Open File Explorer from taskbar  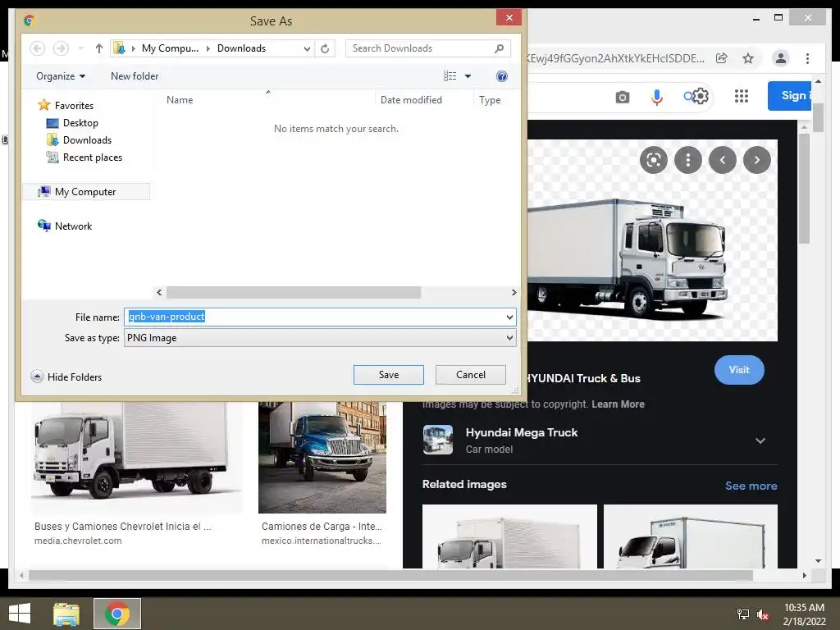coord(66,614)
